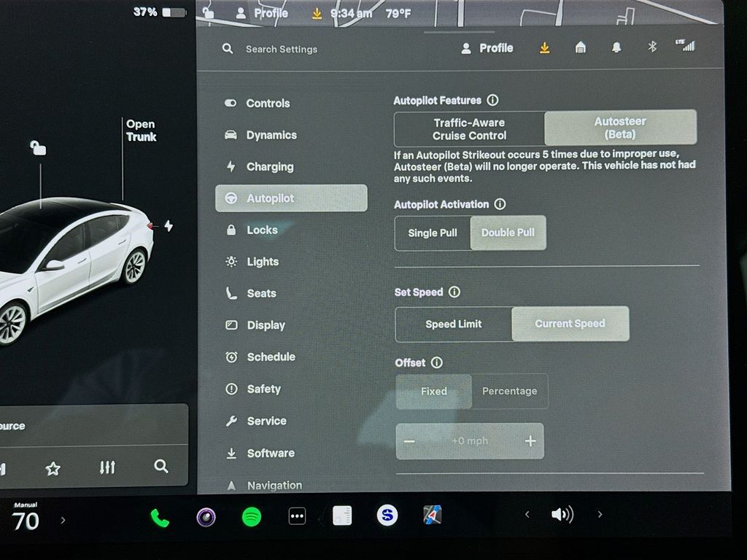Tap the software download arrow in the settings header

544,47
